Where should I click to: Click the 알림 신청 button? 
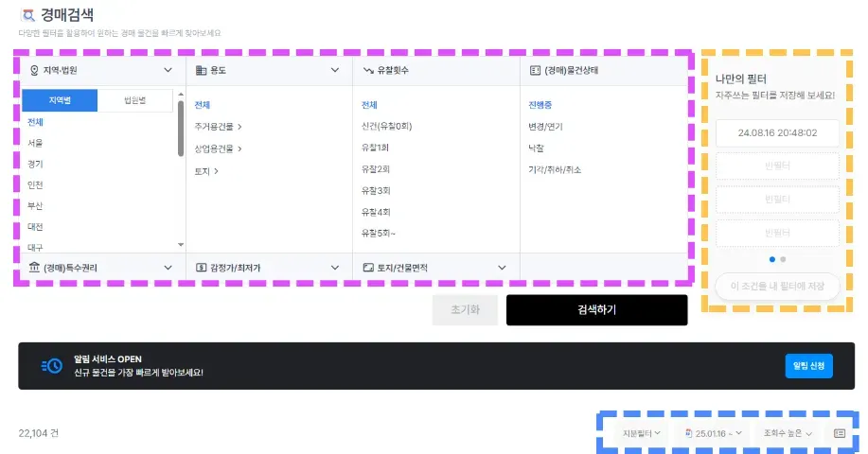[x=808, y=365]
